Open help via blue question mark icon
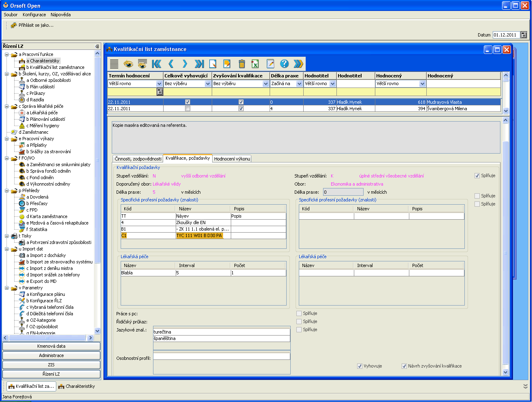 284,64
